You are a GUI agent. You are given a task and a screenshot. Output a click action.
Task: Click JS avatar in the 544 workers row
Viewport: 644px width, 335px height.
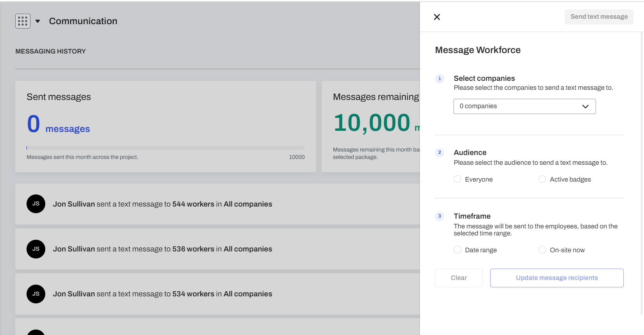coord(36,204)
